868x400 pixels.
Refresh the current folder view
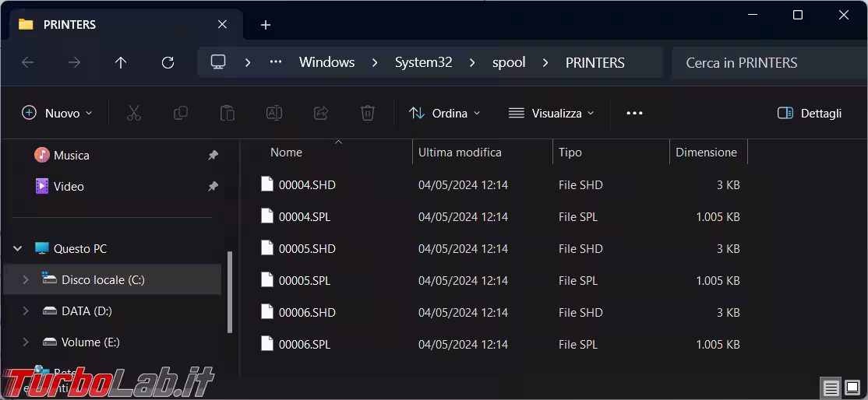click(x=168, y=63)
